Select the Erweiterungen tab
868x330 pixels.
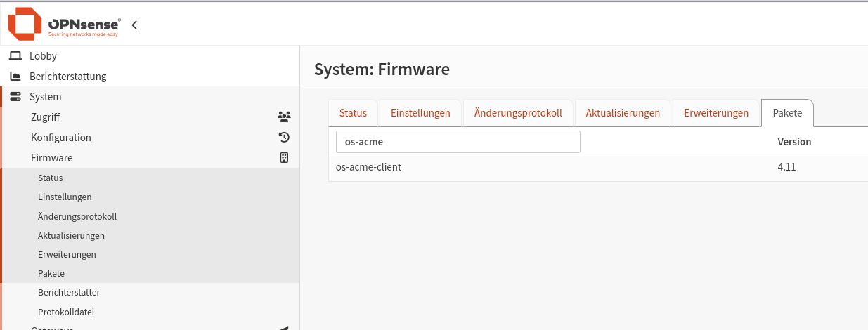(716, 113)
